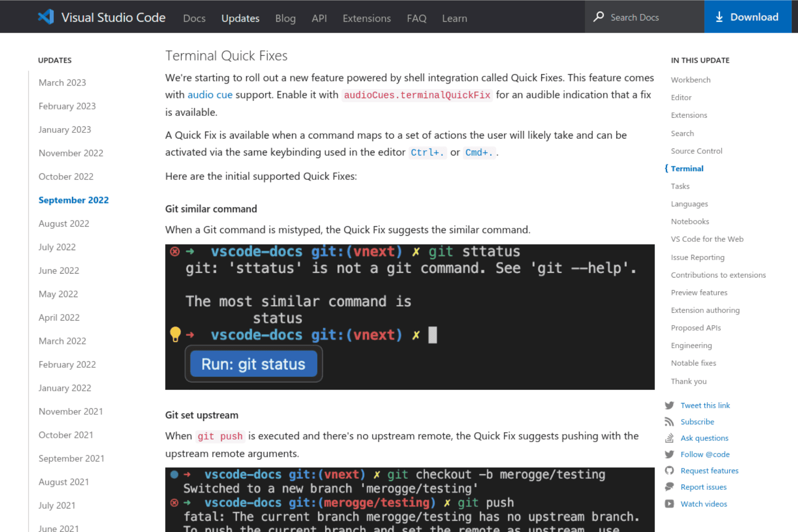798x532 pixels.
Task: Click the Visual Studio Code logo
Action: tap(46, 17)
